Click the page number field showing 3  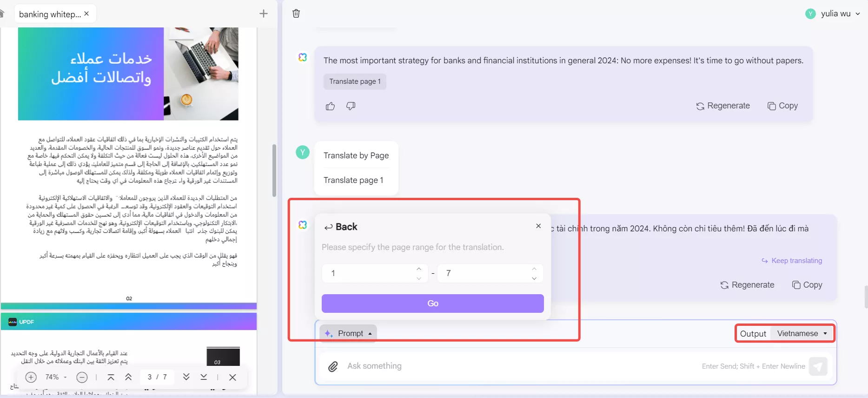click(150, 377)
